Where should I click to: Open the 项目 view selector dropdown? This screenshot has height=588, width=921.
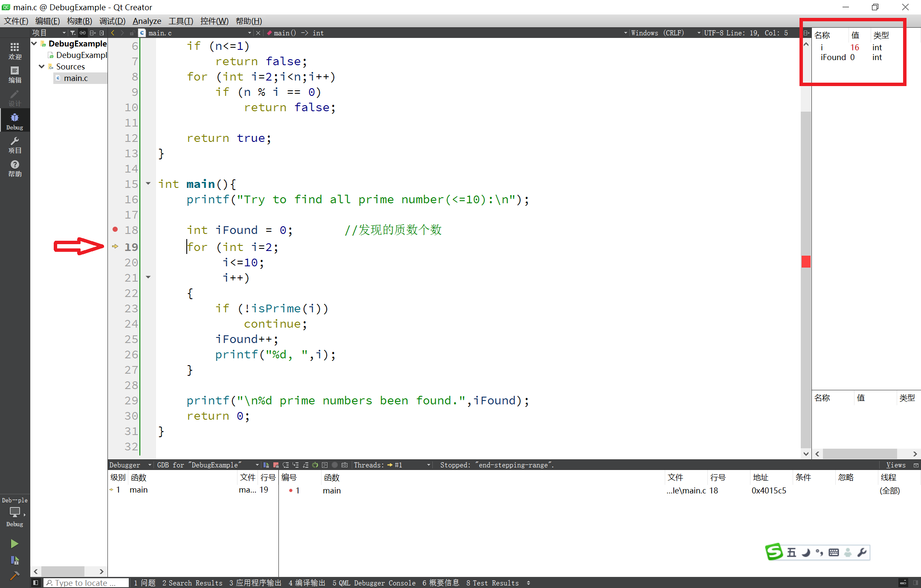click(x=49, y=33)
